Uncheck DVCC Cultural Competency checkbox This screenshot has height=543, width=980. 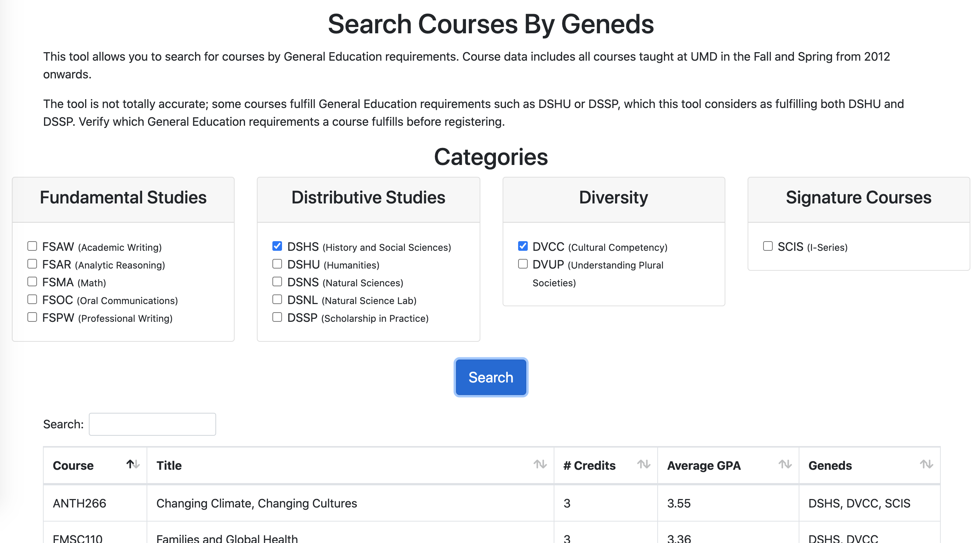(522, 246)
